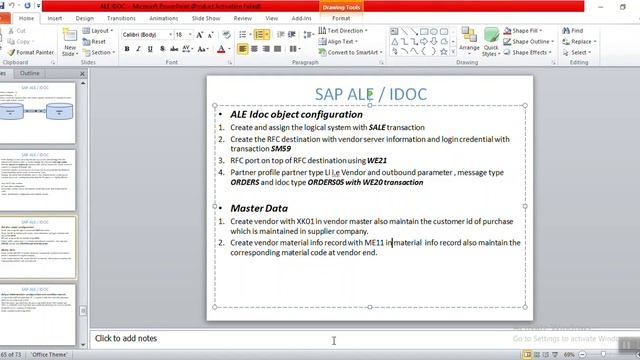The image size is (640, 360).
Task: Decrease the list indent level
Action: click(x=281, y=35)
